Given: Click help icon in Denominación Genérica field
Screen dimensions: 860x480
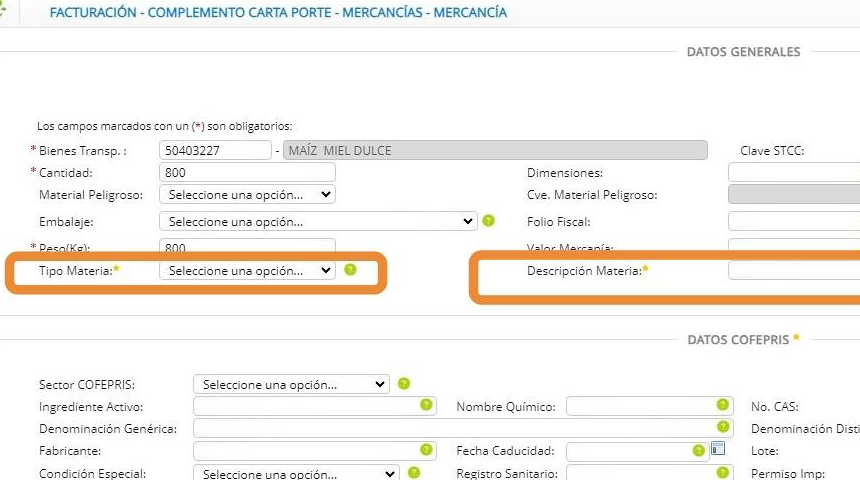Looking at the screenshot, I should 722,428.
